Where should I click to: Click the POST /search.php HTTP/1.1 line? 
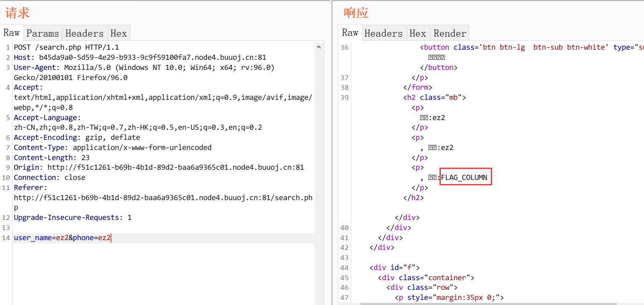click(66, 47)
